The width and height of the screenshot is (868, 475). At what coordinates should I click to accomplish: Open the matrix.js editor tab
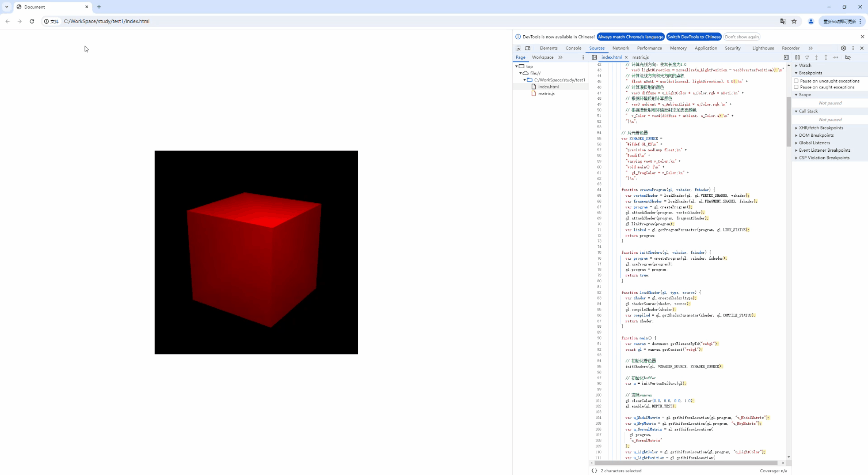click(x=640, y=57)
